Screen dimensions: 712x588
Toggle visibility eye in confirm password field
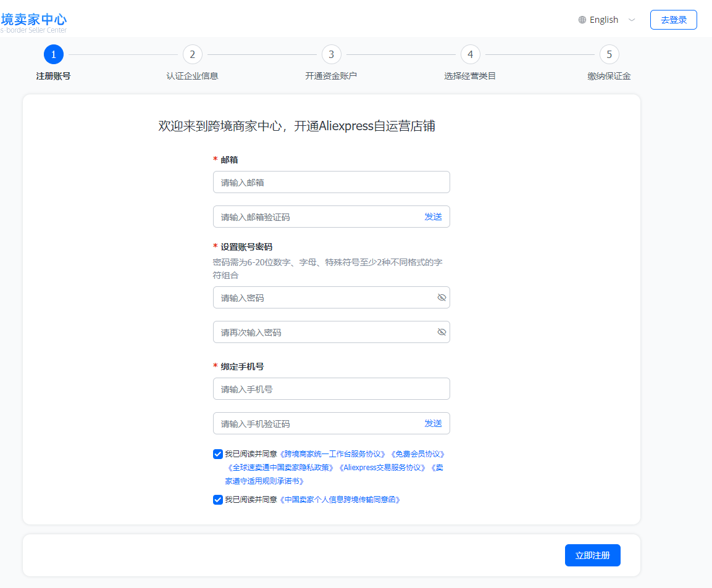[442, 332]
